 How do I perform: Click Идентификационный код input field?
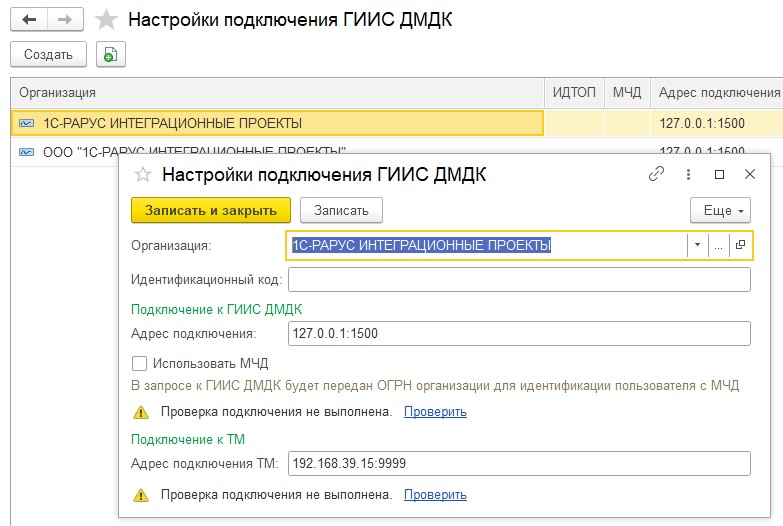click(x=519, y=279)
